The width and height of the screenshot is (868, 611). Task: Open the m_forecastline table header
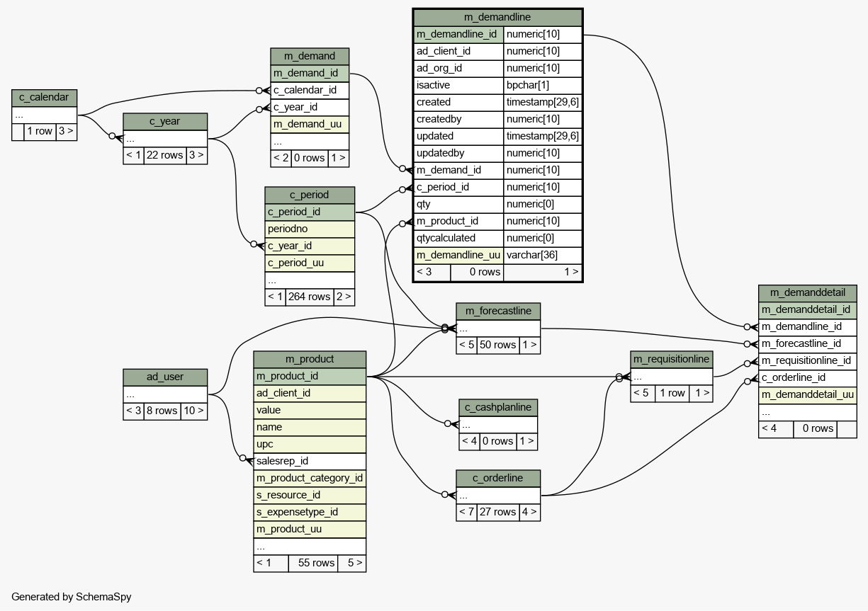coord(498,311)
